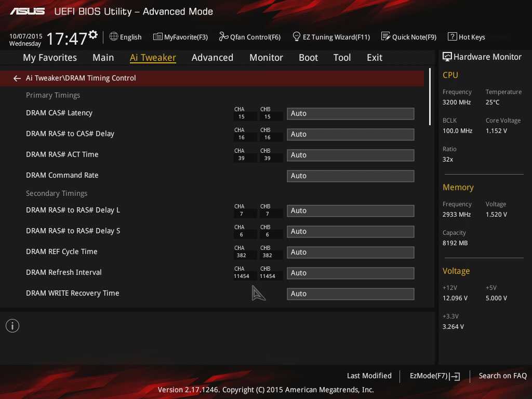Click the globe language icon
Image resolution: width=532 pixels, height=399 pixels.
click(114, 37)
